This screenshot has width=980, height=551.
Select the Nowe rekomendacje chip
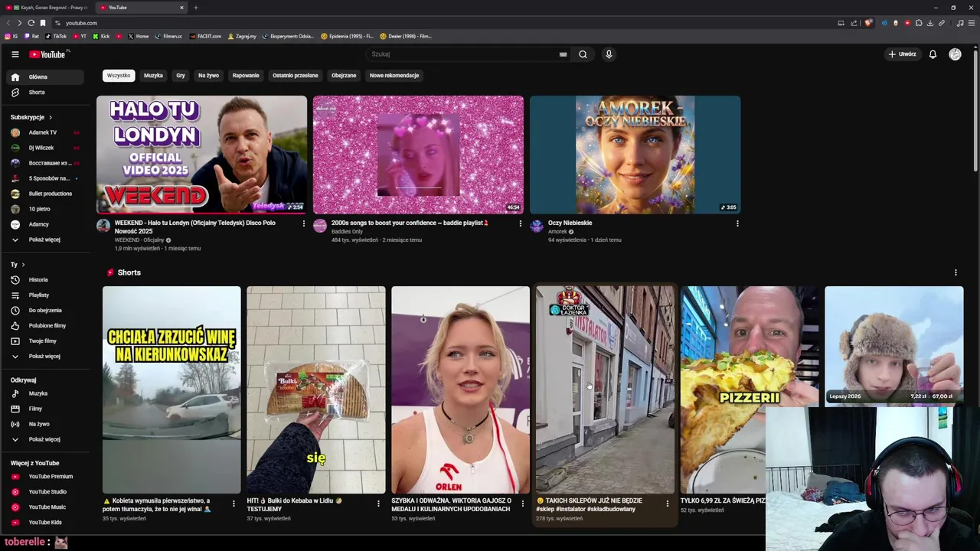(x=394, y=76)
